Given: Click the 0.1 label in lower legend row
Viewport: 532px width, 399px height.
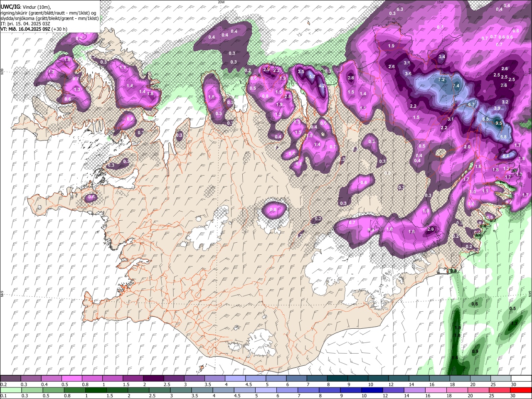Looking at the screenshot, I should click(3, 396).
